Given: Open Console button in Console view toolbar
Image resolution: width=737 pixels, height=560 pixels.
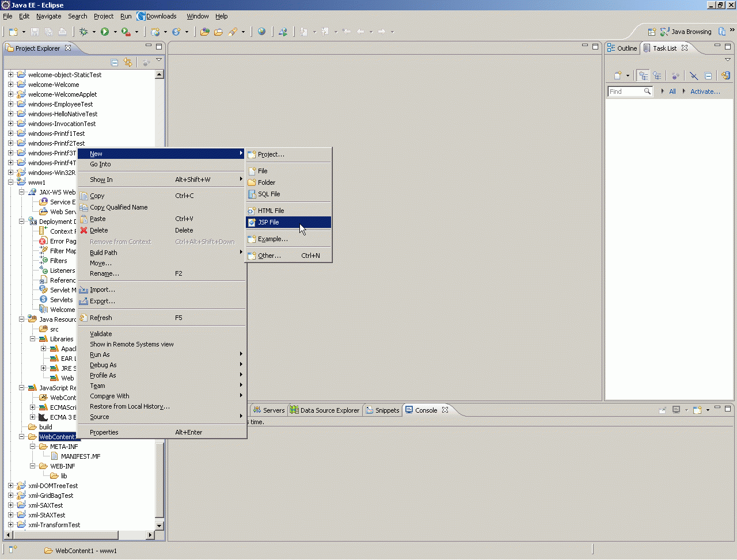Looking at the screenshot, I should click(x=697, y=410).
